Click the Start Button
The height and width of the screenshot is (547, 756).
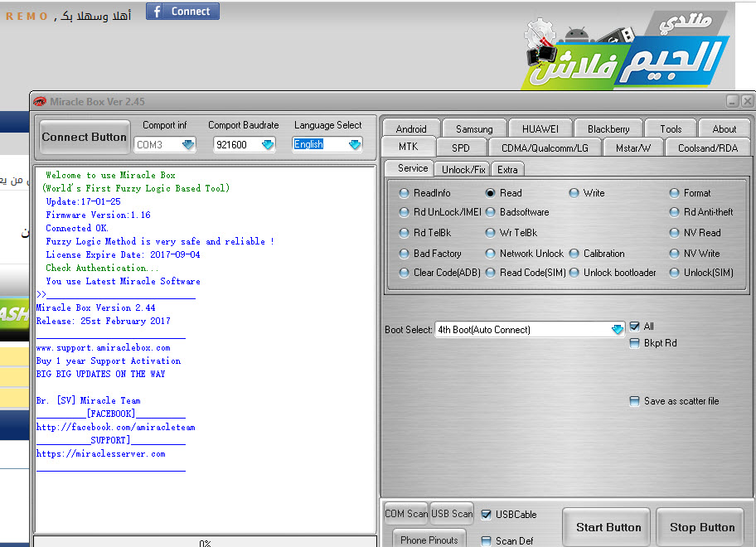[x=608, y=527]
